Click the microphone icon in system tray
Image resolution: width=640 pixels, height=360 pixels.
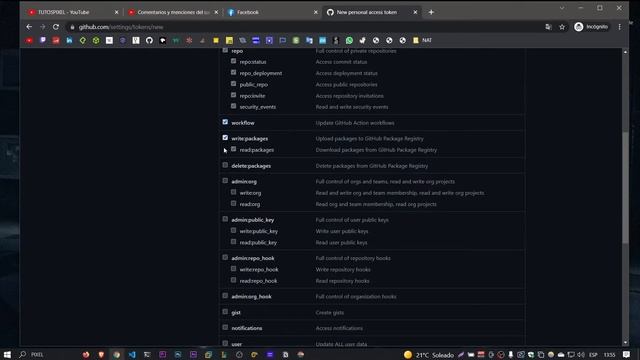(511, 355)
